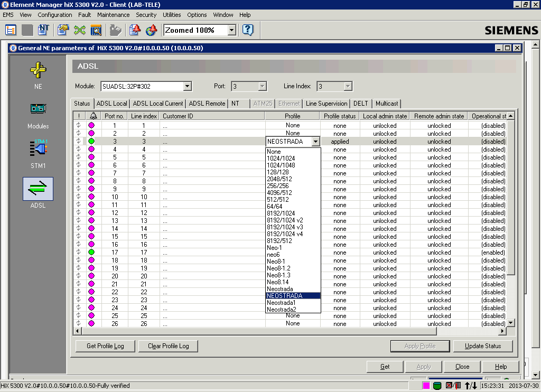Open the Configuration menu
The width and height of the screenshot is (541, 392).
coord(55,15)
